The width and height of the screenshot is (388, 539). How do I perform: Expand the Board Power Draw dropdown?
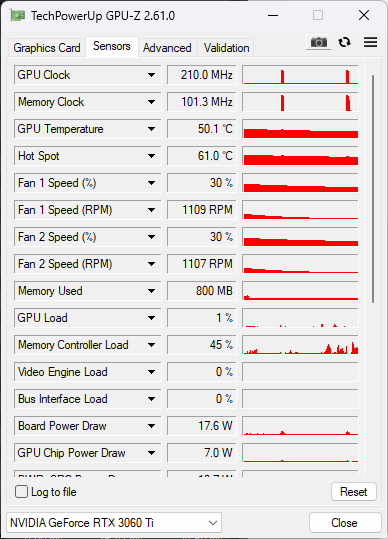pyautogui.click(x=151, y=426)
